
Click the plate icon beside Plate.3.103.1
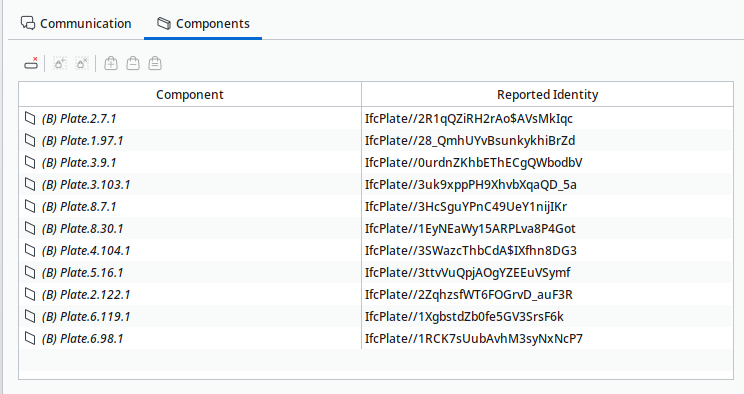click(x=30, y=184)
